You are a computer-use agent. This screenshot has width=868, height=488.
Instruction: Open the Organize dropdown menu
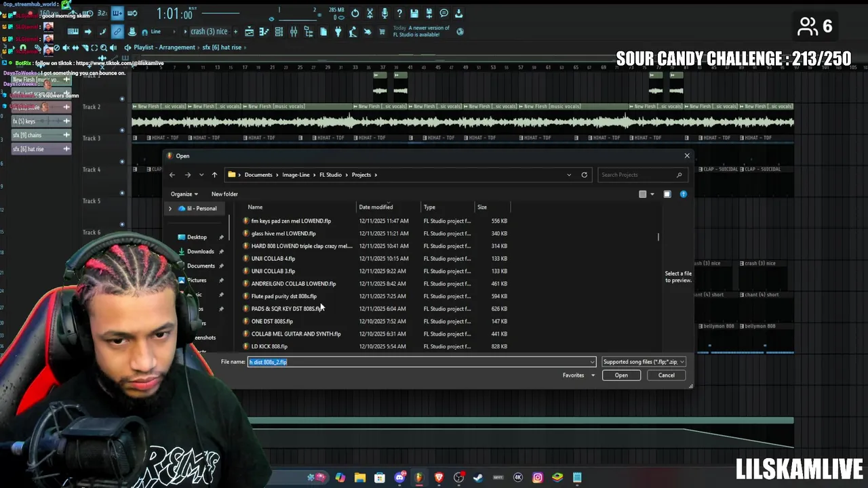point(184,195)
